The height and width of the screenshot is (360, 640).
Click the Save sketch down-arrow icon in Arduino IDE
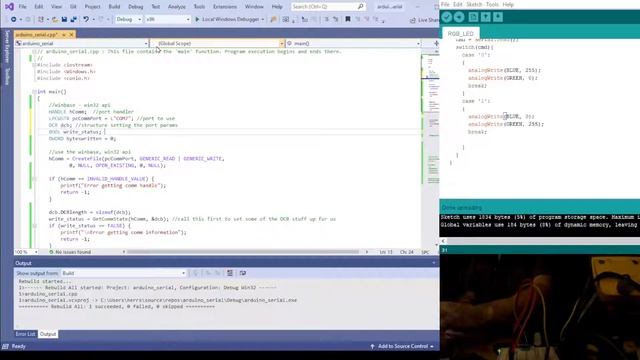498,17
